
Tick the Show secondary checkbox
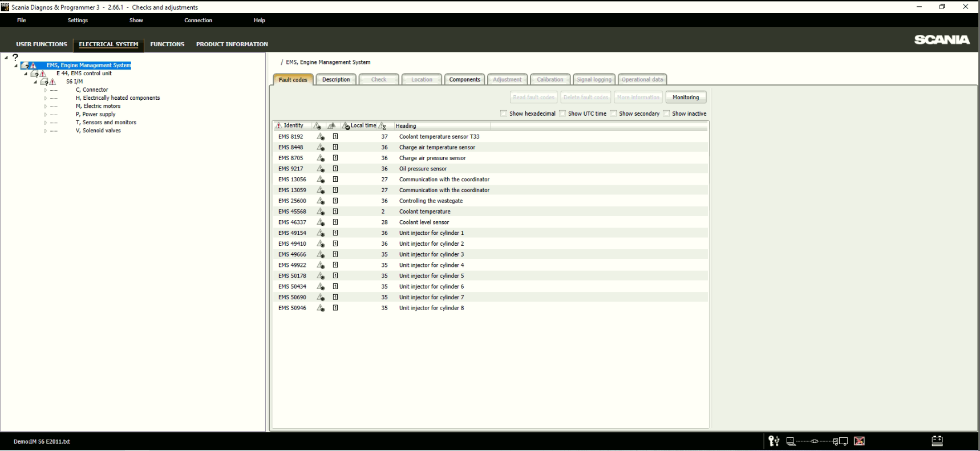tap(613, 113)
